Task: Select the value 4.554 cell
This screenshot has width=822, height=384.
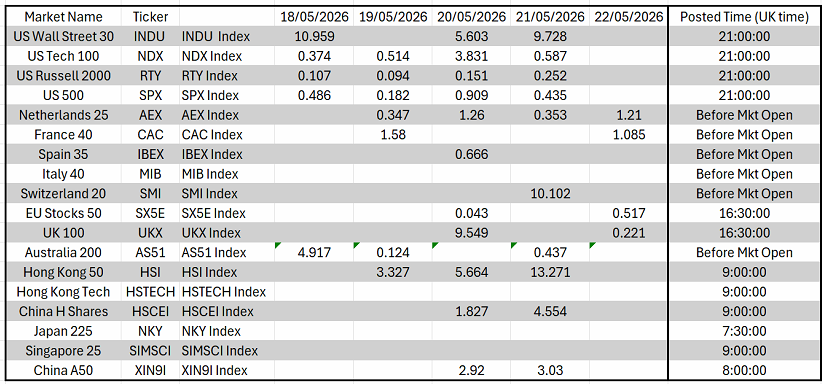Action: [x=550, y=312]
